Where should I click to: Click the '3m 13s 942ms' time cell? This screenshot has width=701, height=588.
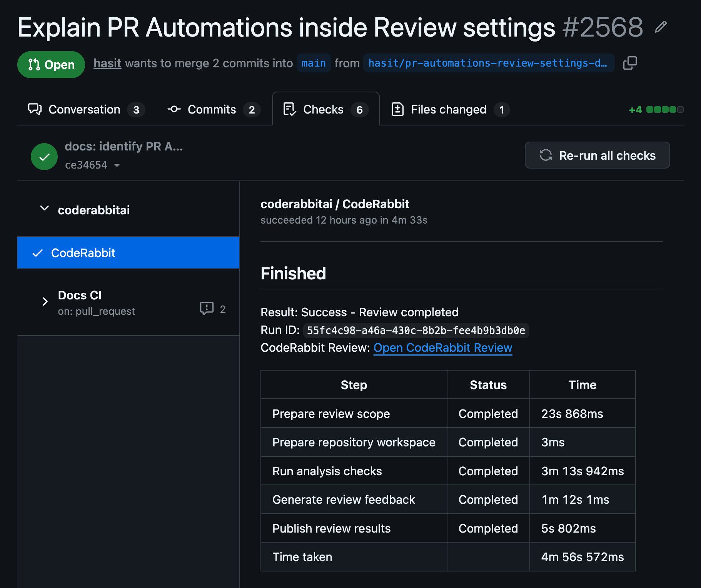pyautogui.click(x=582, y=471)
